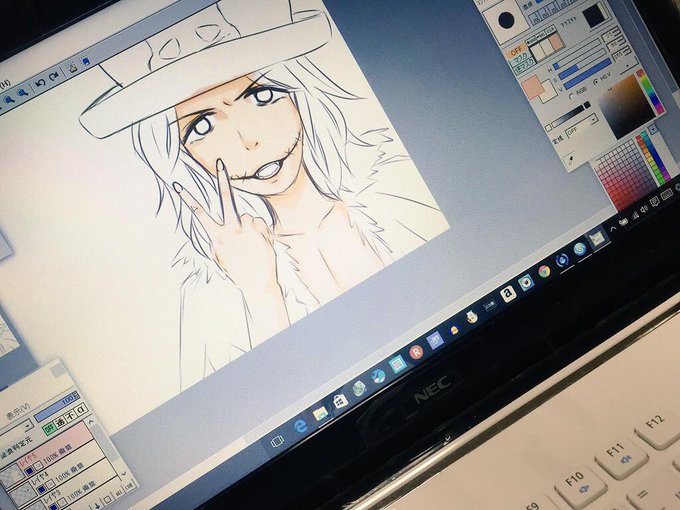Open Amazon from the taskbar

click(x=508, y=294)
